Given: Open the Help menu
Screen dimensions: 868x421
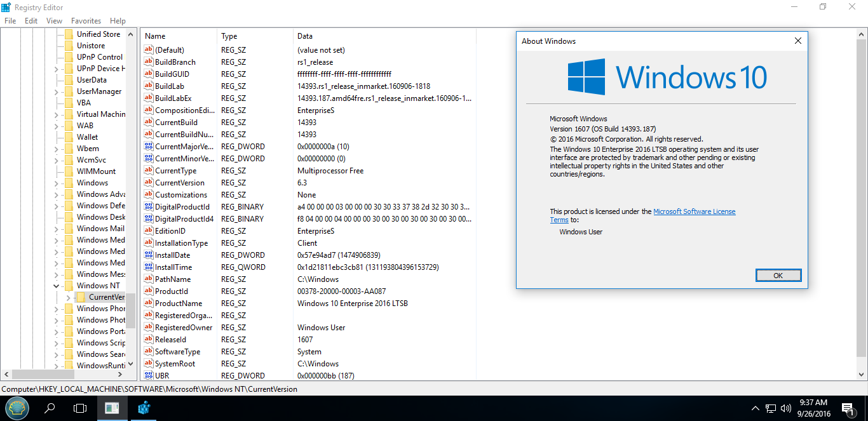Looking at the screenshot, I should (x=118, y=21).
